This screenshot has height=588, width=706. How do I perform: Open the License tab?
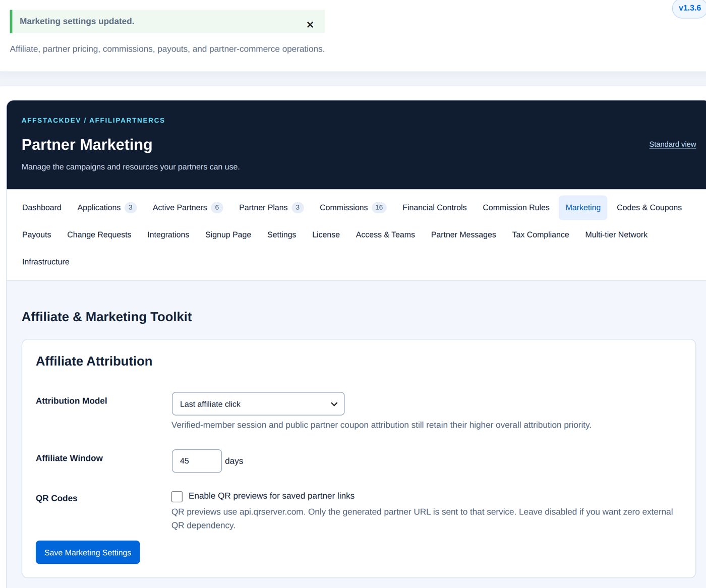(326, 235)
